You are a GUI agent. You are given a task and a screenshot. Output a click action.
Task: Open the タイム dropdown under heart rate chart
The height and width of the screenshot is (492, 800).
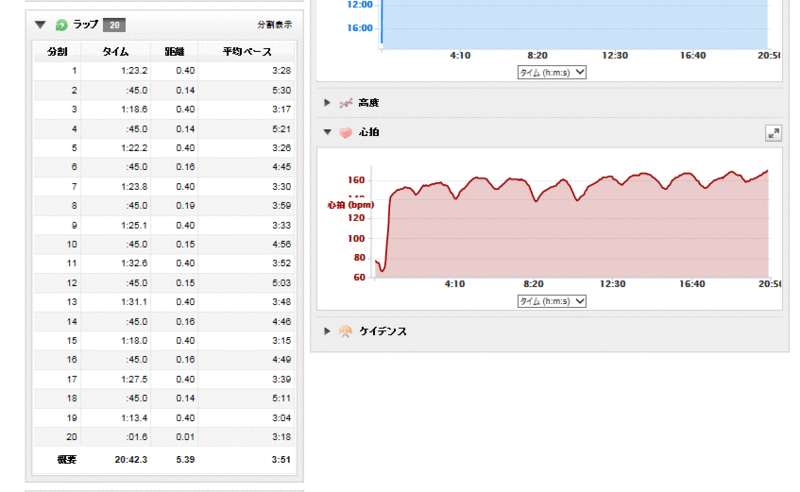tap(551, 301)
